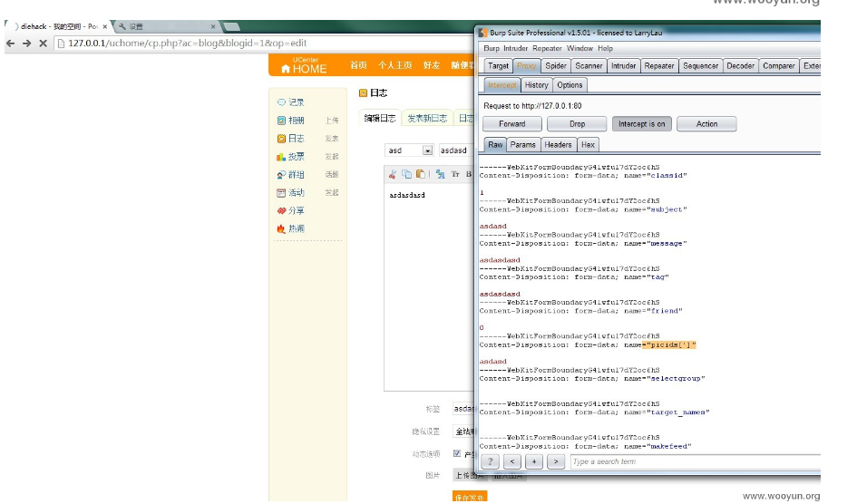Select the Options sub-tab
Image resolution: width=857 pixels, height=504 pixels.
tap(570, 85)
